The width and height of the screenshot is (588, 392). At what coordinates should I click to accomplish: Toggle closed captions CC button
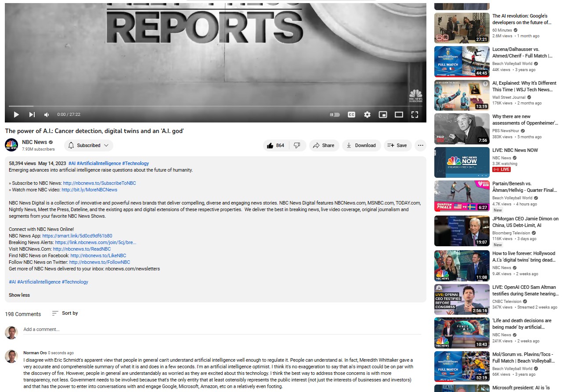coord(351,115)
